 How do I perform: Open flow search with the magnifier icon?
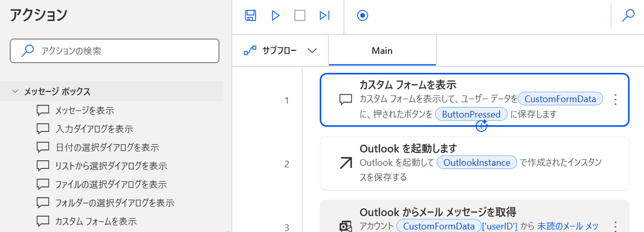pyautogui.click(x=628, y=16)
